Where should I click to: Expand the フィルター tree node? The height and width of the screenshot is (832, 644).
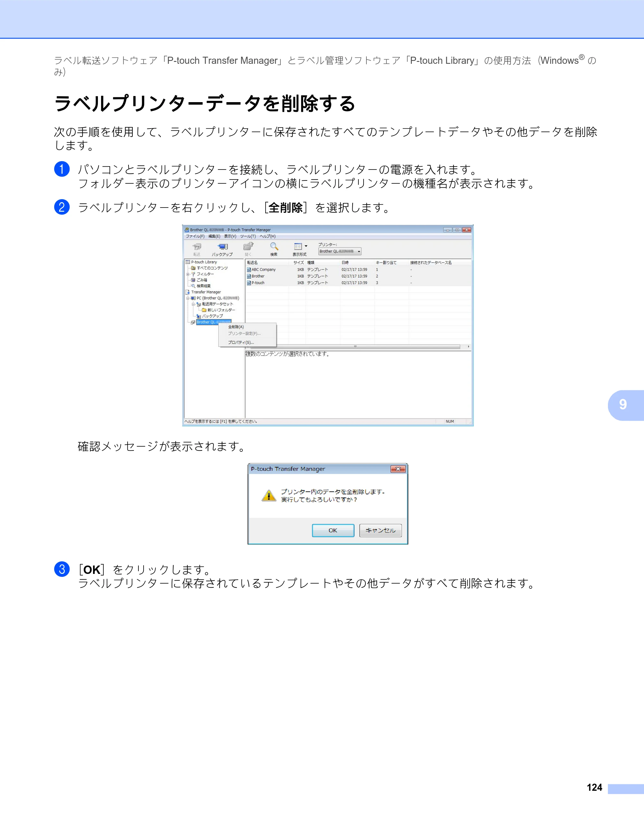point(188,274)
